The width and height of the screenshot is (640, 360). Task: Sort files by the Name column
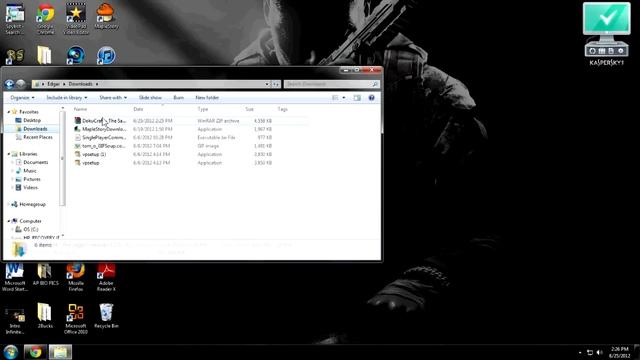tap(80, 109)
